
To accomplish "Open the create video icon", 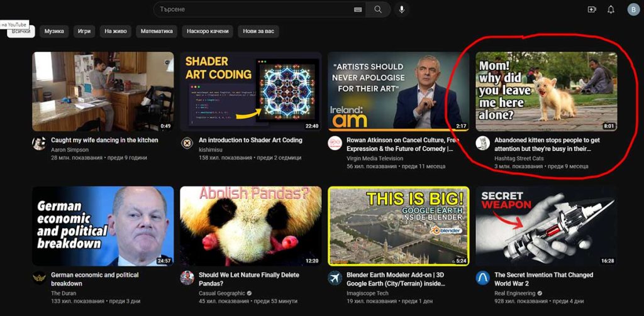I will (x=591, y=9).
